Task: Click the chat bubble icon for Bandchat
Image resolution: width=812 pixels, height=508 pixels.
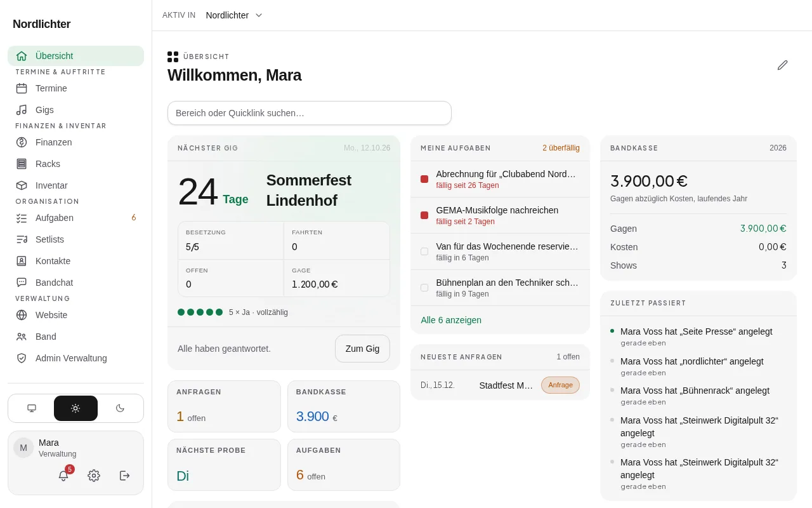Action: 22,283
